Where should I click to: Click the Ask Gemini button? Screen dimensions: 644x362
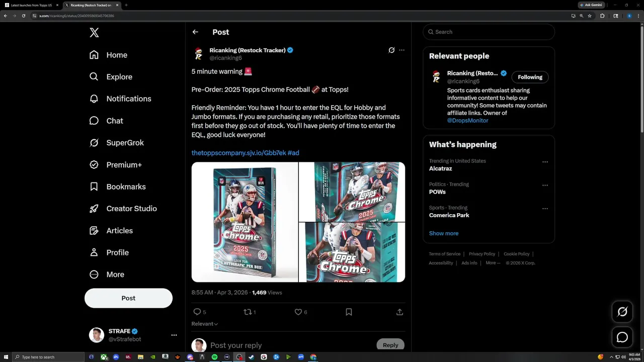591,5
